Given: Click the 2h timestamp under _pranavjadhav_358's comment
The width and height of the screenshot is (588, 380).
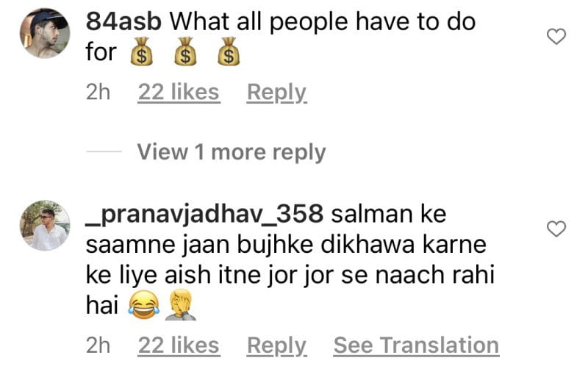Looking at the screenshot, I should 98,345.
